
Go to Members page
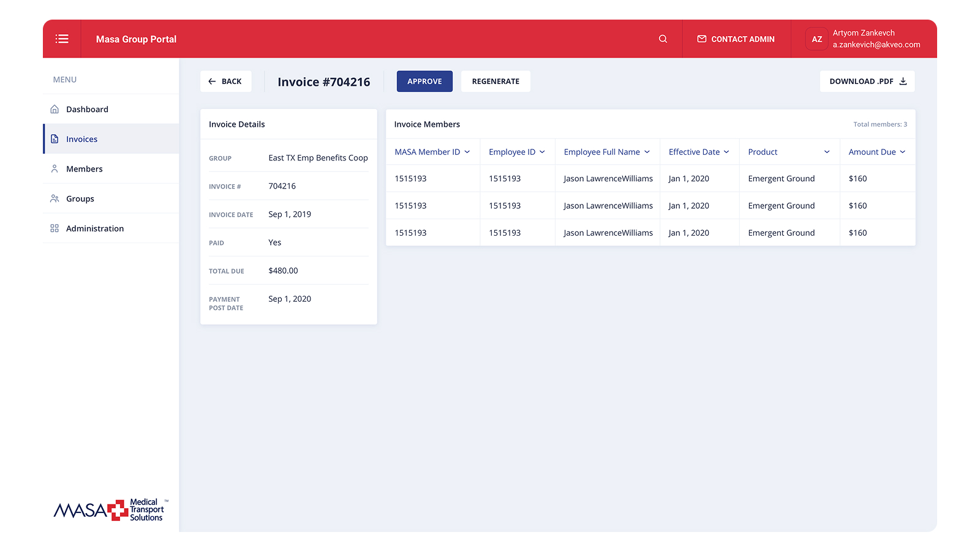point(111,168)
